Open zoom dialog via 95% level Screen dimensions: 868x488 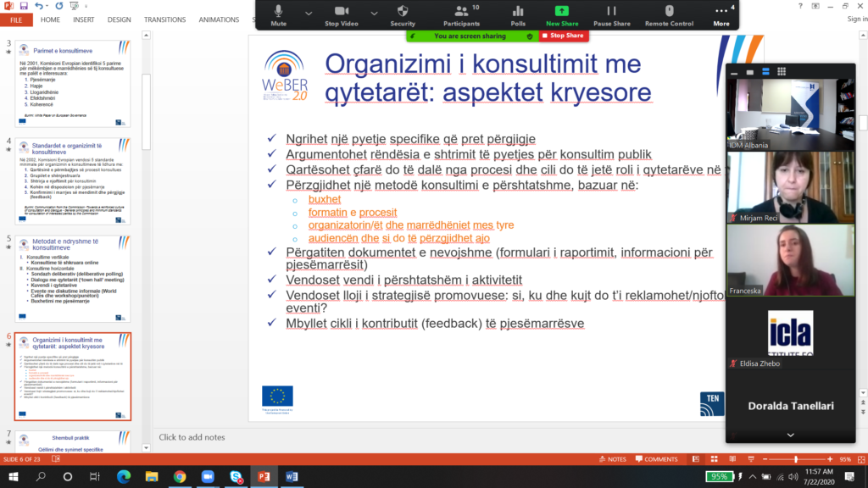845,459
